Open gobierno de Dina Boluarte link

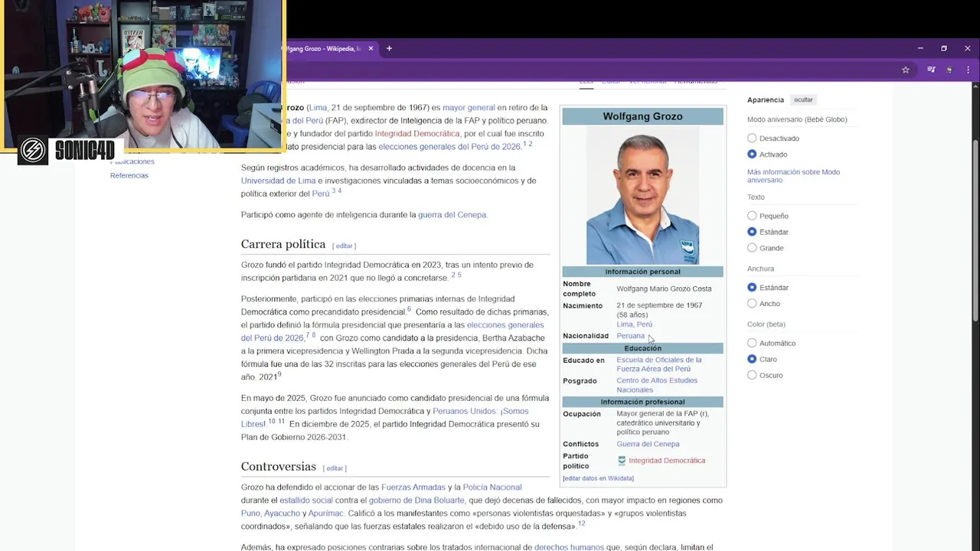416,500
